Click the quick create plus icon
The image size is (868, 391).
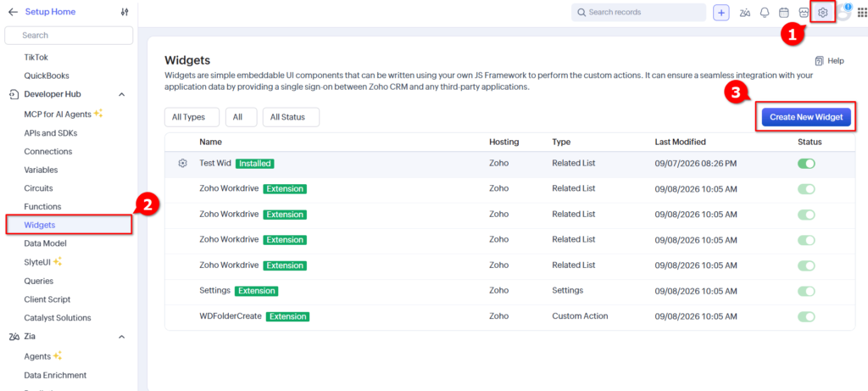tap(721, 12)
